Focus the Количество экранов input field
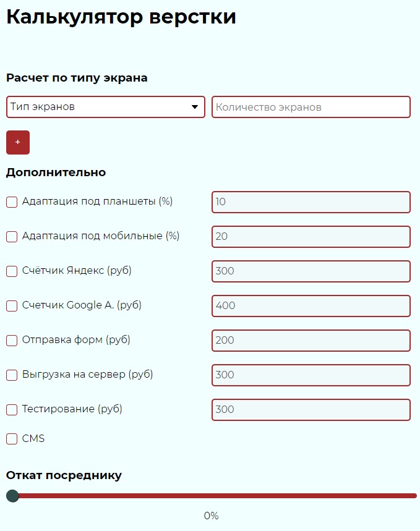This screenshot has width=420, height=531. coord(311,107)
